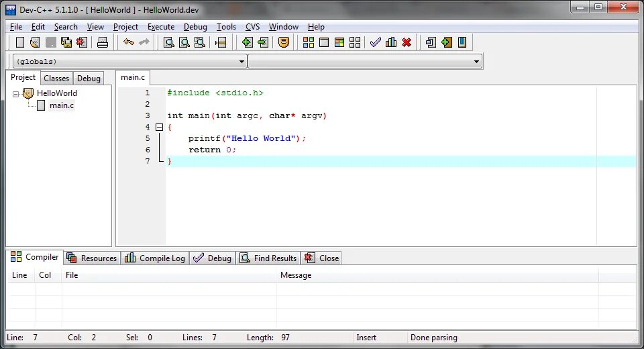Click the Rebuild All grid icon
Image resolution: width=644 pixels, height=349 pixels.
click(355, 42)
